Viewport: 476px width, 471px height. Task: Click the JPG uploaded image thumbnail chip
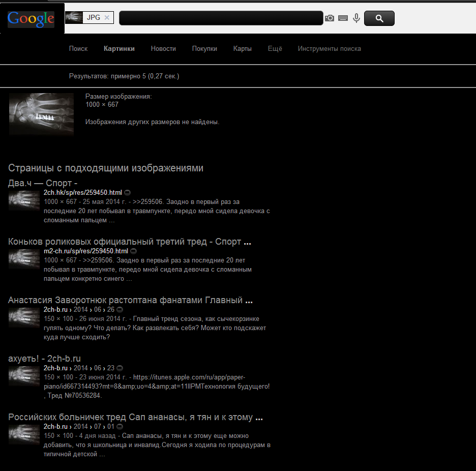tap(90, 18)
